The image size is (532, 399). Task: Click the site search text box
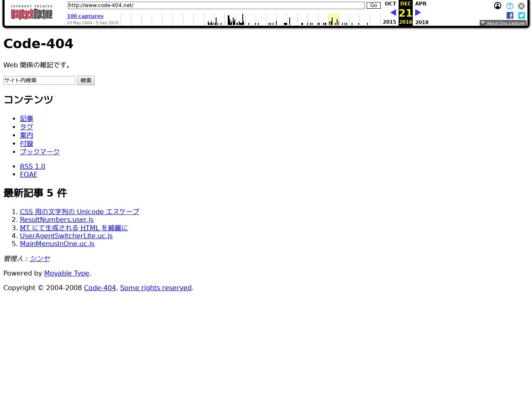[39, 81]
